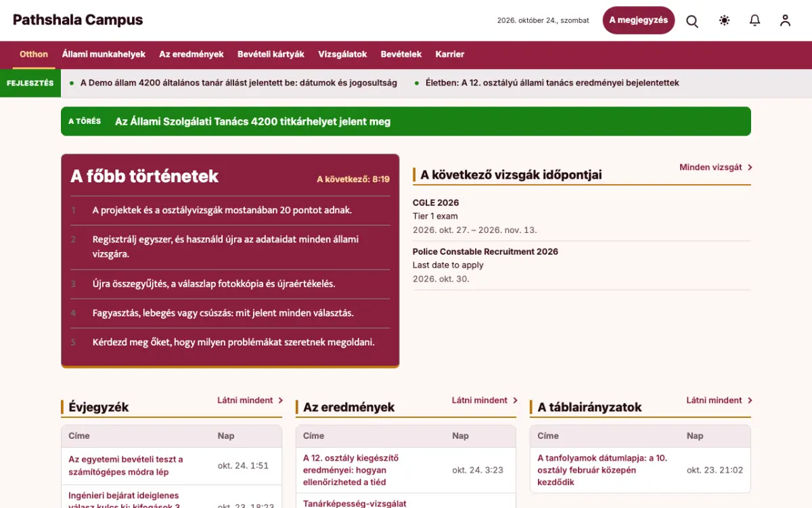Click the date okt. 24. 3:23

click(478, 470)
